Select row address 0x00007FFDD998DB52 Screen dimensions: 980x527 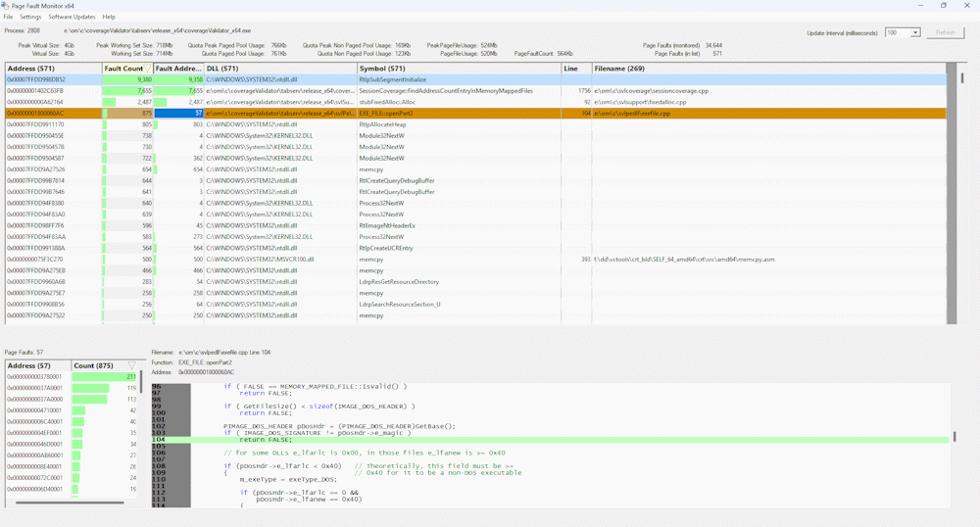[x=36, y=79]
